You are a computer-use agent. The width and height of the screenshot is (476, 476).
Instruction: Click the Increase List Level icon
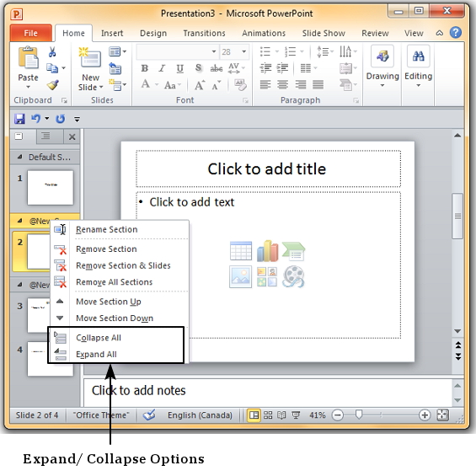tap(282, 68)
